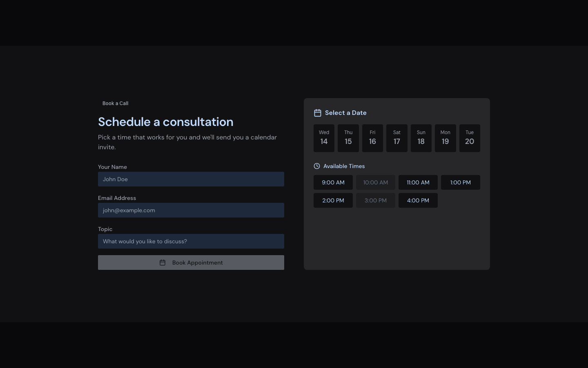Focus the Your Name input field
This screenshot has width=588, height=368.
pyautogui.click(x=191, y=179)
